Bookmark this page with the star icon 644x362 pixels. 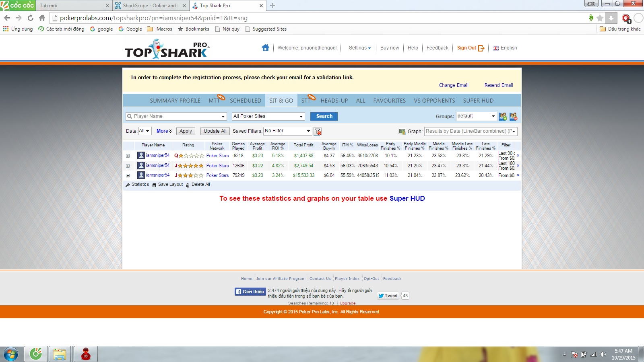coord(600,18)
